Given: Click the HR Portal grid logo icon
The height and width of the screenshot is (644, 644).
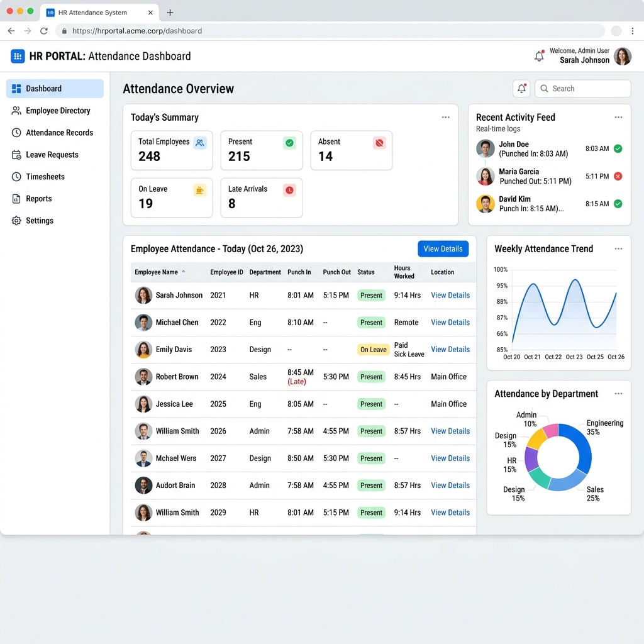Looking at the screenshot, I should [x=18, y=56].
